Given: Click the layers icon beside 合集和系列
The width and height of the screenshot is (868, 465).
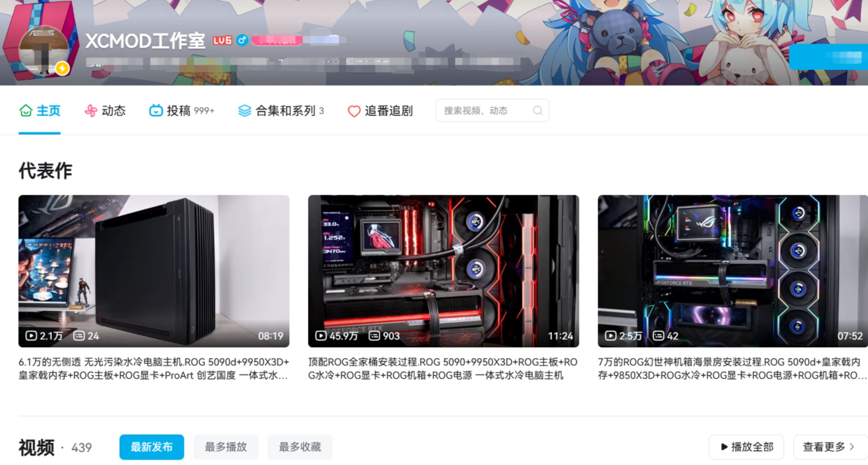Looking at the screenshot, I should (244, 111).
